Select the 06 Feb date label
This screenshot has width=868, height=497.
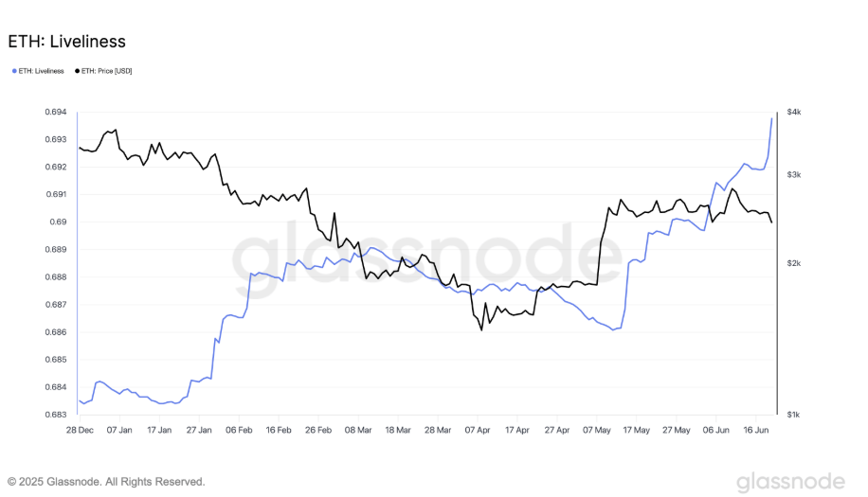point(239,429)
